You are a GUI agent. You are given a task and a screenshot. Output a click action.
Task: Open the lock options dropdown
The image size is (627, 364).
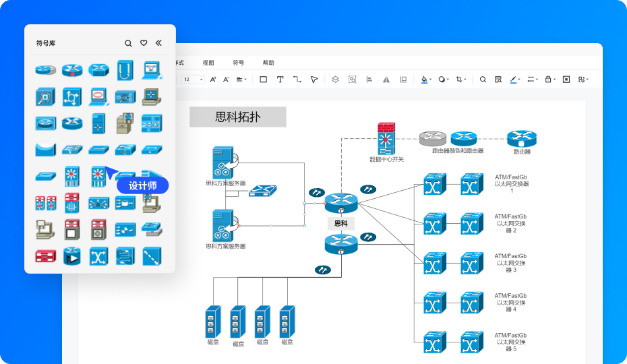tap(550, 80)
